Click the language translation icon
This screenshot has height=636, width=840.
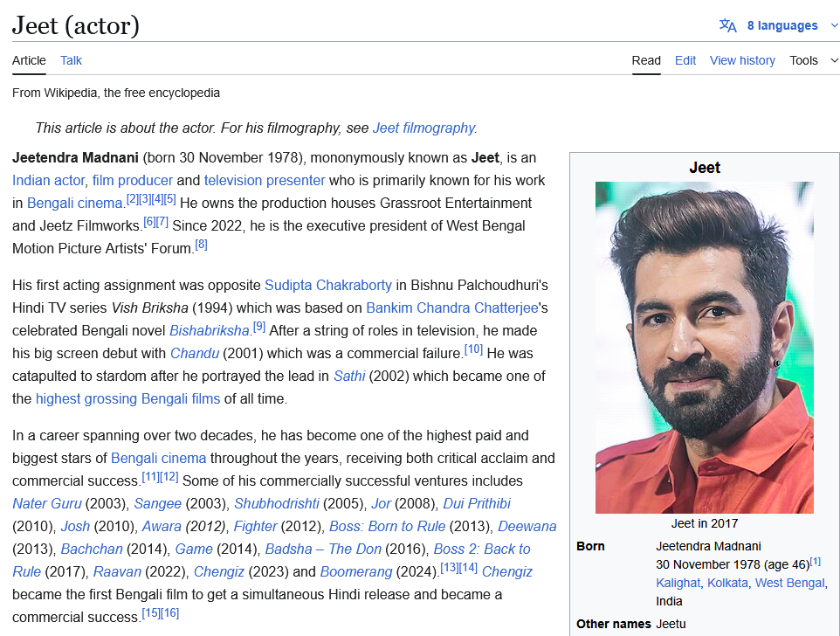coord(727,25)
